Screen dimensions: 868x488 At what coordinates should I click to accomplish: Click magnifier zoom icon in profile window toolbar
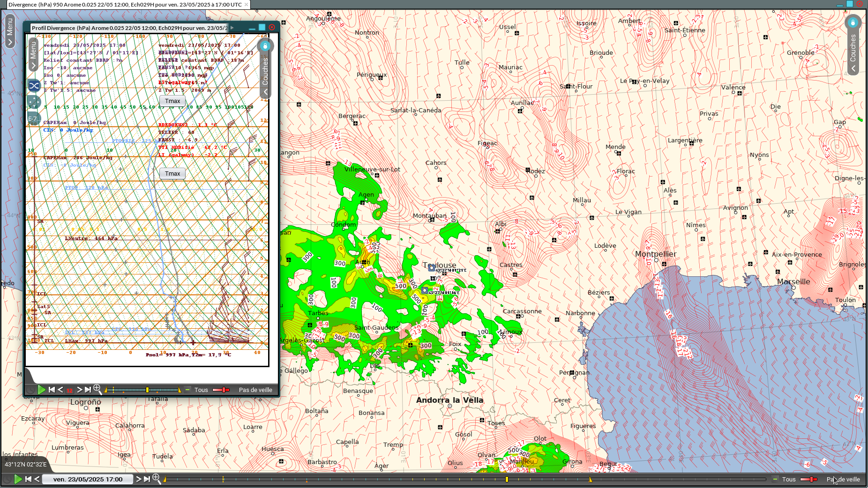pyautogui.click(x=97, y=389)
